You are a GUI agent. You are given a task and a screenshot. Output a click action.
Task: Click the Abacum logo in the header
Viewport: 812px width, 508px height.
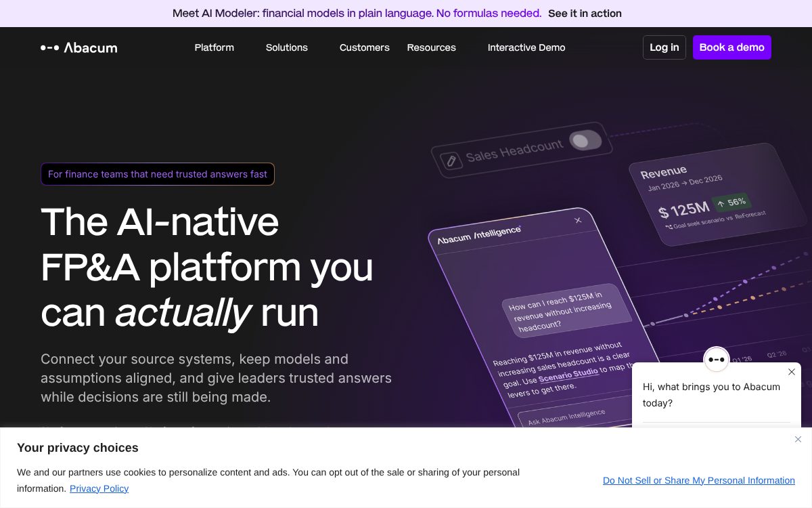(x=78, y=47)
